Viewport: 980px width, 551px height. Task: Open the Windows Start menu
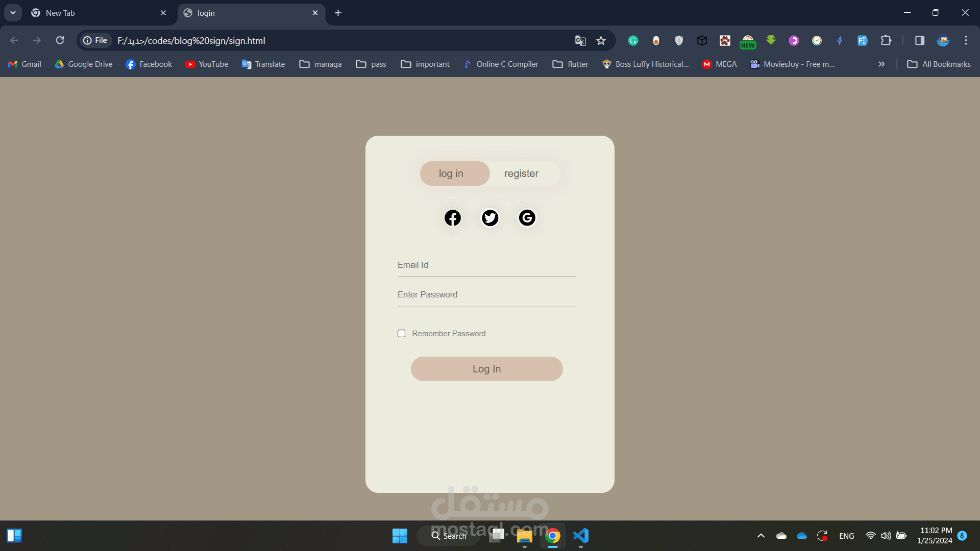pos(400,536)
